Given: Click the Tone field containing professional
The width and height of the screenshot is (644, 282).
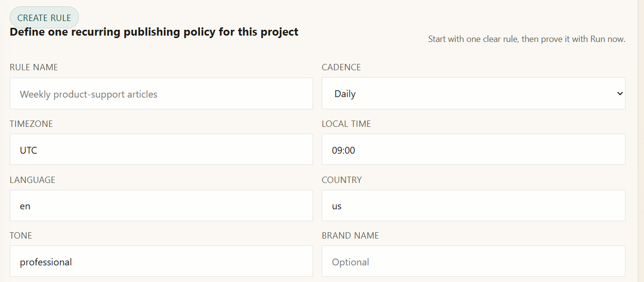Looking at the screenshot, I should click(x=161, y=262).
